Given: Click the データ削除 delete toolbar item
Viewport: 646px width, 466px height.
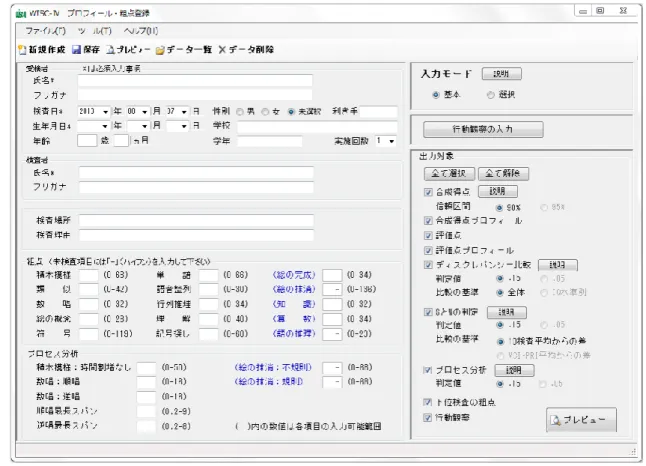Looking at the screenshot, I should click(246, 50).
